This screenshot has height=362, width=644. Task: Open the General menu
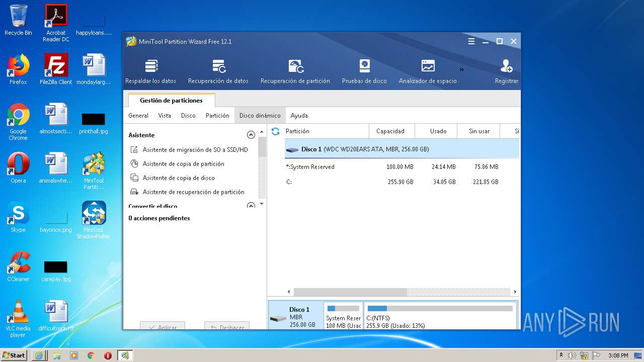[x=138, y=115]
